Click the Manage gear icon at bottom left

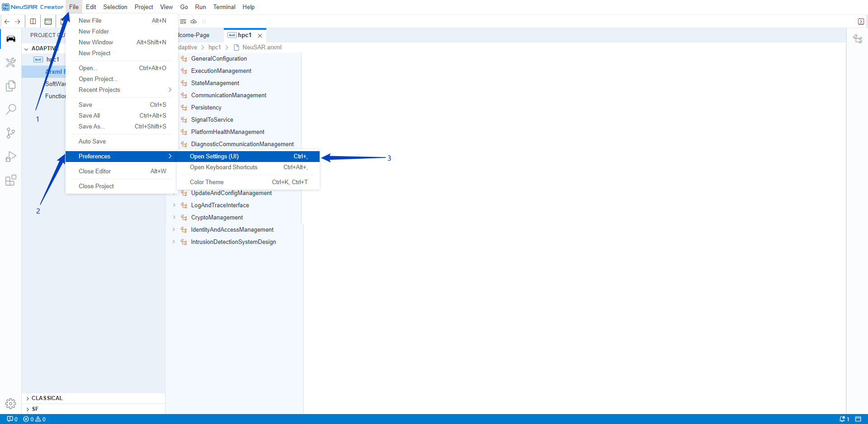(x=11, y=403)
